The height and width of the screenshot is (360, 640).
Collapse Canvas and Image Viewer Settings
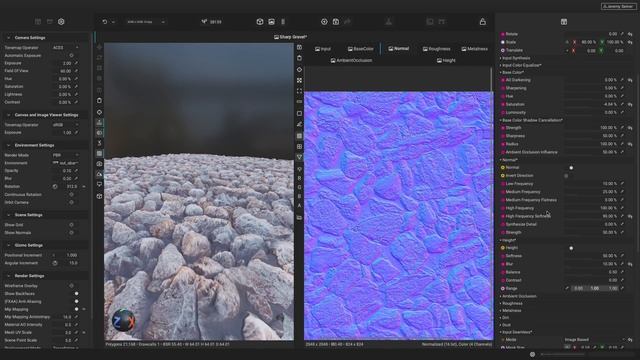click(9, 115)
